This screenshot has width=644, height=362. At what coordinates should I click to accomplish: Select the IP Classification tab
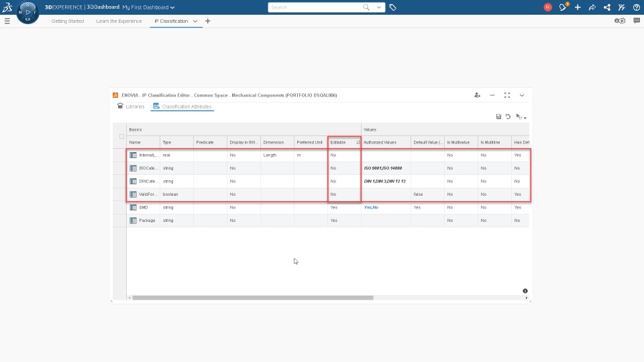click(171, 21)
